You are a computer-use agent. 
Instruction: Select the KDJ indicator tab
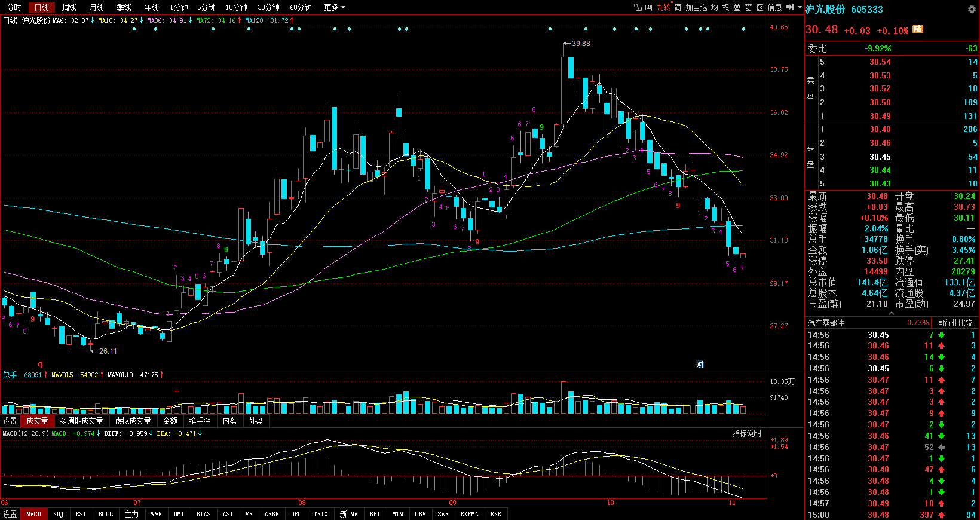[58, 514]
